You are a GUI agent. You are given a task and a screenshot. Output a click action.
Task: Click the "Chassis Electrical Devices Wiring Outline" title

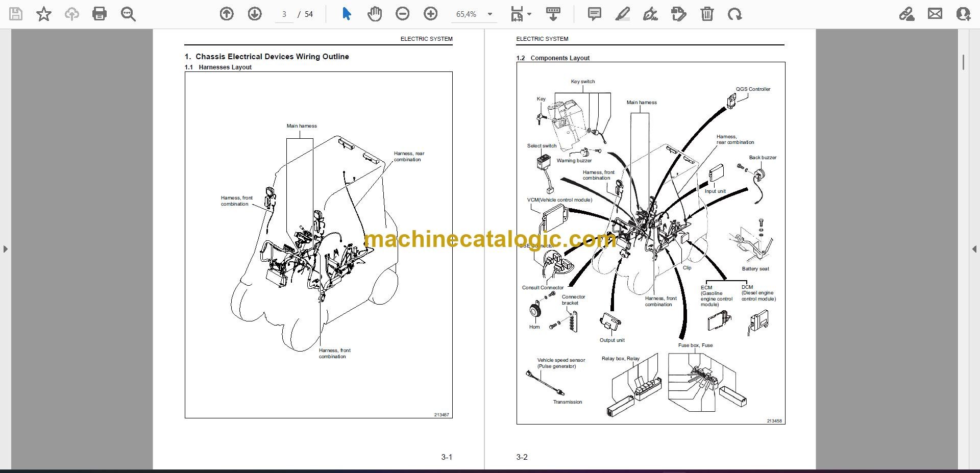[272, 57]
